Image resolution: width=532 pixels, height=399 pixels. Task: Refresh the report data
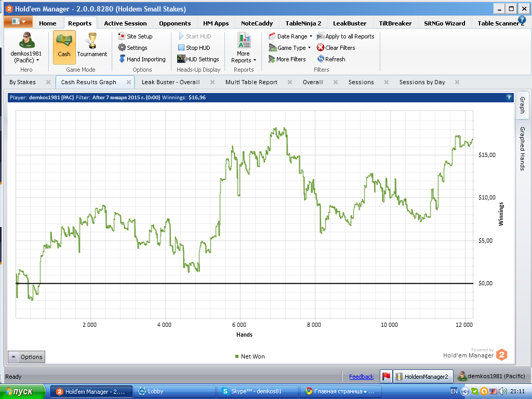click(x=331, y=59)
